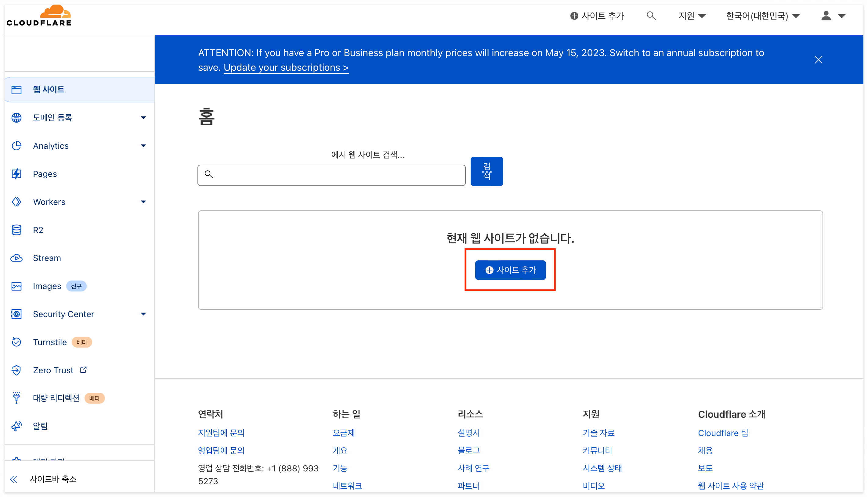Screen dimensions: 868x497
Task: Open Images in the sidebar
Action: click(47, 286)
